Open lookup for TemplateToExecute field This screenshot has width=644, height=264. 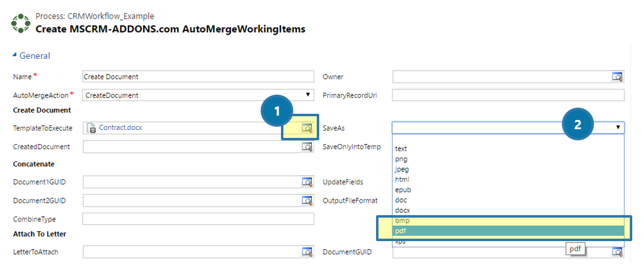[307, 128]
